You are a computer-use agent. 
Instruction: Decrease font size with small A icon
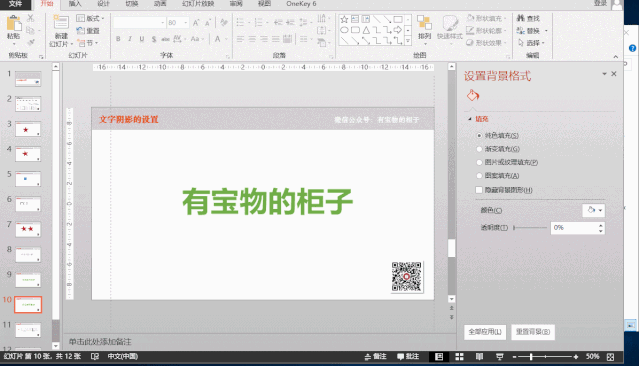[x=208, y=23]
